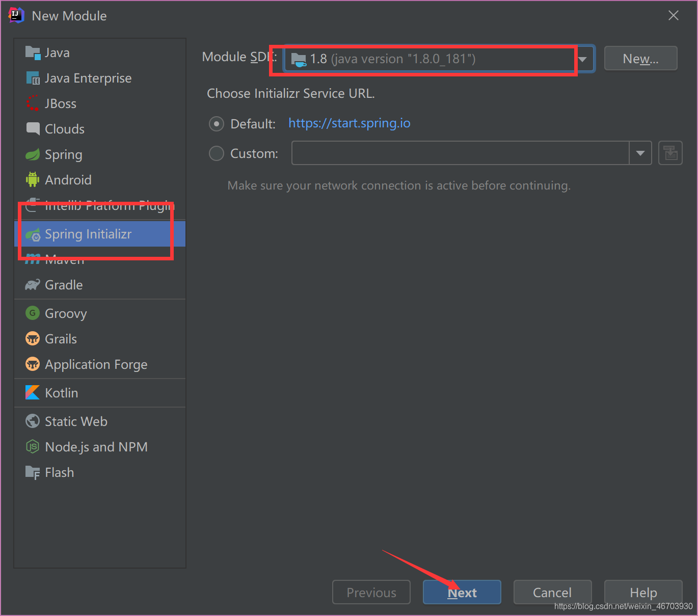Select Application Forge module type
This screenshot has width=698, height=616.
(x=100, y=364)
